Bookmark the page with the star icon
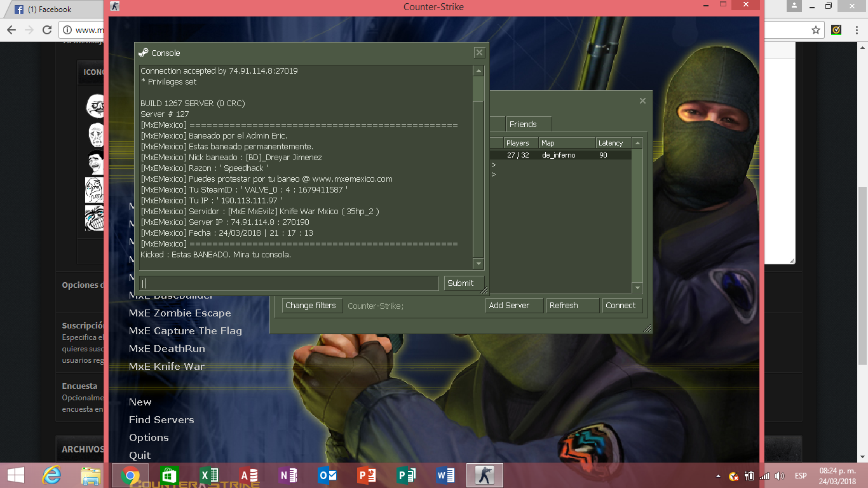Image resolution: width=868 pixels, height=488 pixels. 816,30
